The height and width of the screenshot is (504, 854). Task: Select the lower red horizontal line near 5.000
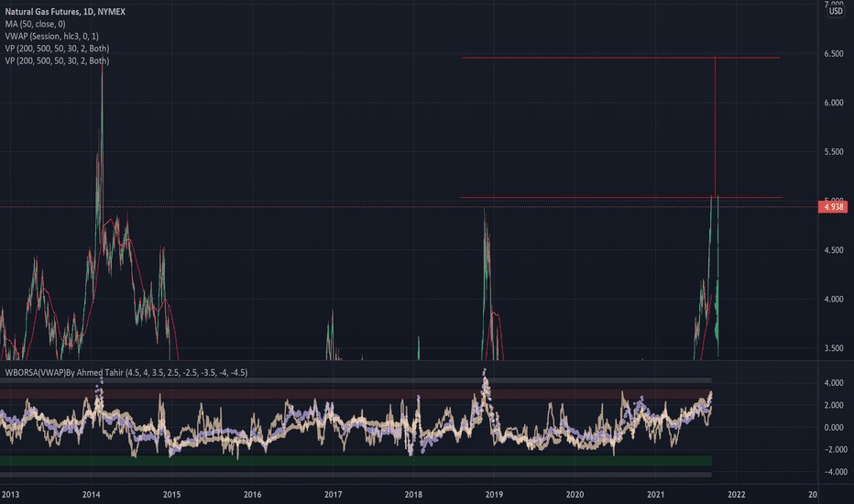[621, 197]
